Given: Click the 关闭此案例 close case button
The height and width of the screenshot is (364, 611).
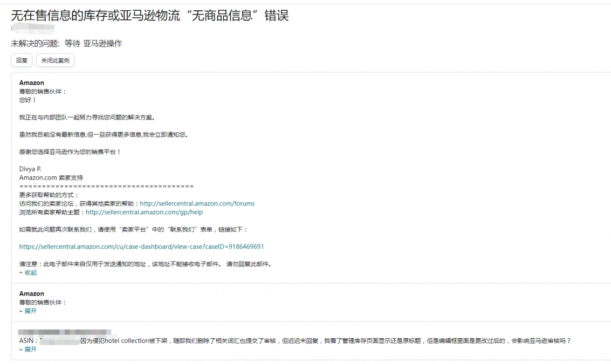Looking at the screenshot, I should (x=55, y=60).
